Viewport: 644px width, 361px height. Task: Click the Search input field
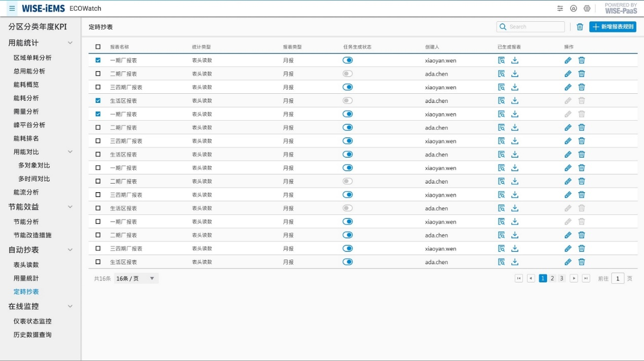pos(531,27)
